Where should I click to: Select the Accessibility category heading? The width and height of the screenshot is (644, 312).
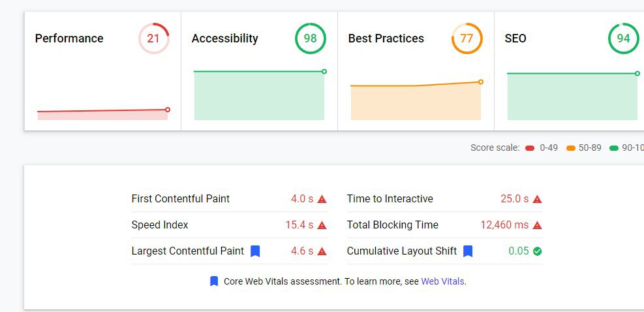pyautogui.click(x=225, y=39)
